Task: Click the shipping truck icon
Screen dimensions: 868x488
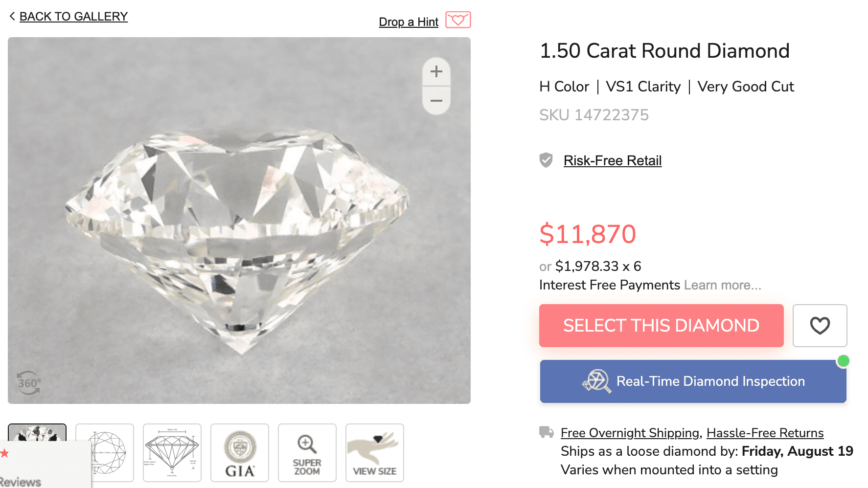Action: [x=546, y=432]
